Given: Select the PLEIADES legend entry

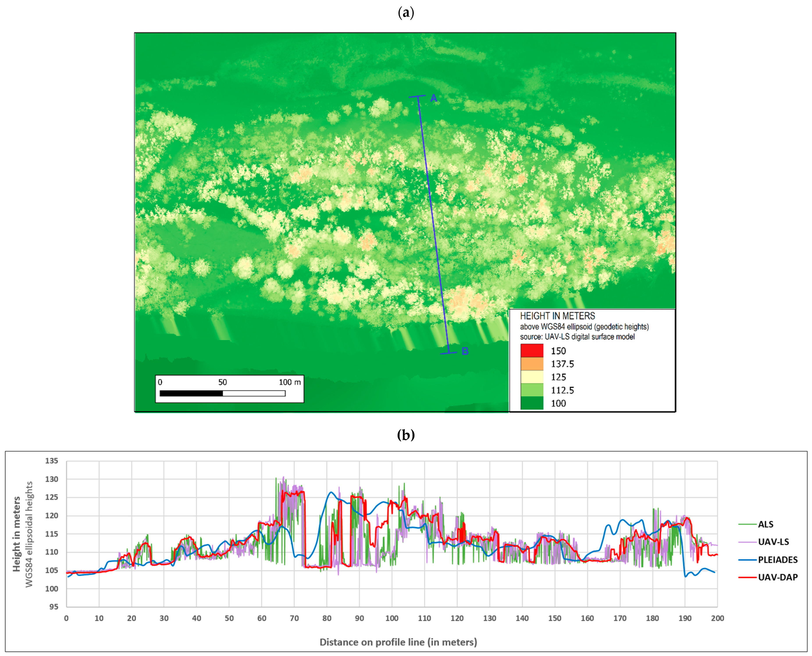Looking at the screenshot, I should click(x=768, y=560).
